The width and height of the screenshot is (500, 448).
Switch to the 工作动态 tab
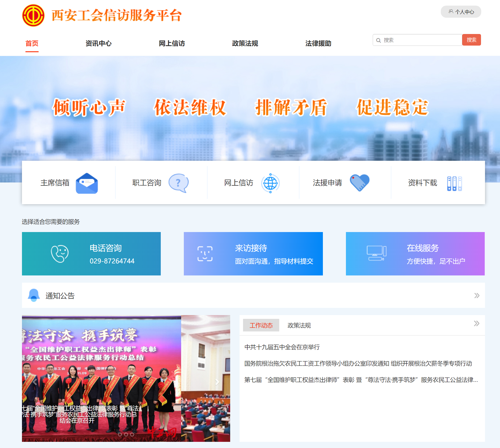click(261, 325)
